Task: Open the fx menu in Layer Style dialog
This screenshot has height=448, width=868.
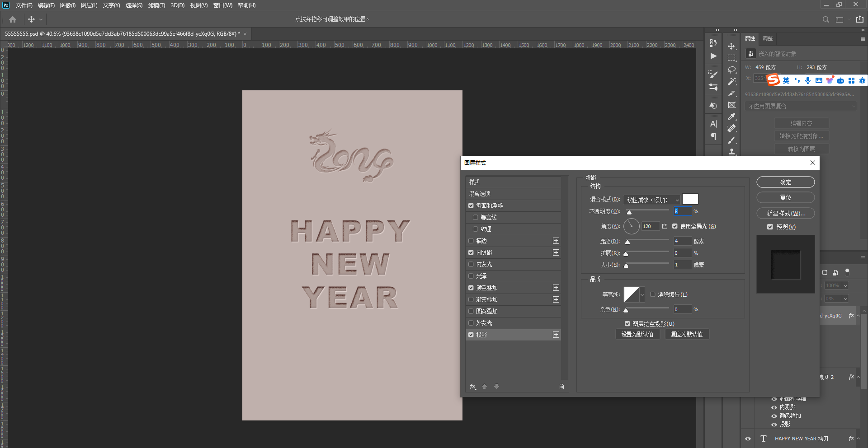Action: [473, 387]
